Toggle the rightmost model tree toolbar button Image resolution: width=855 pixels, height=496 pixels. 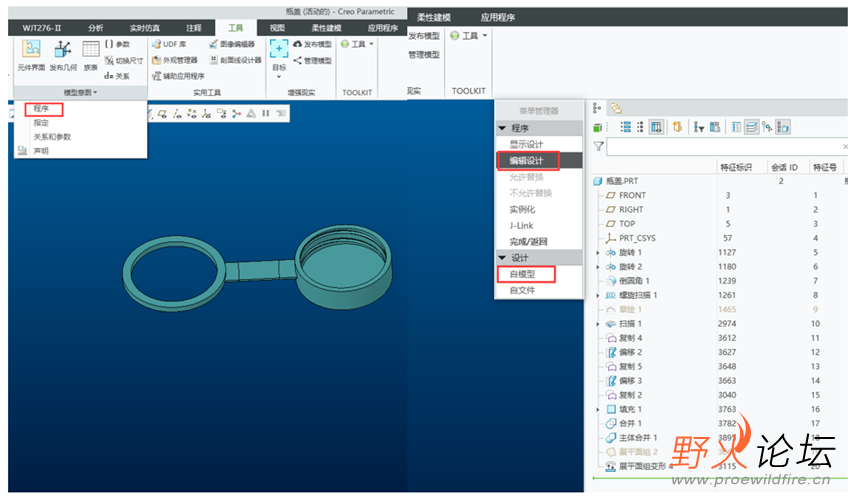coord(784,127)
